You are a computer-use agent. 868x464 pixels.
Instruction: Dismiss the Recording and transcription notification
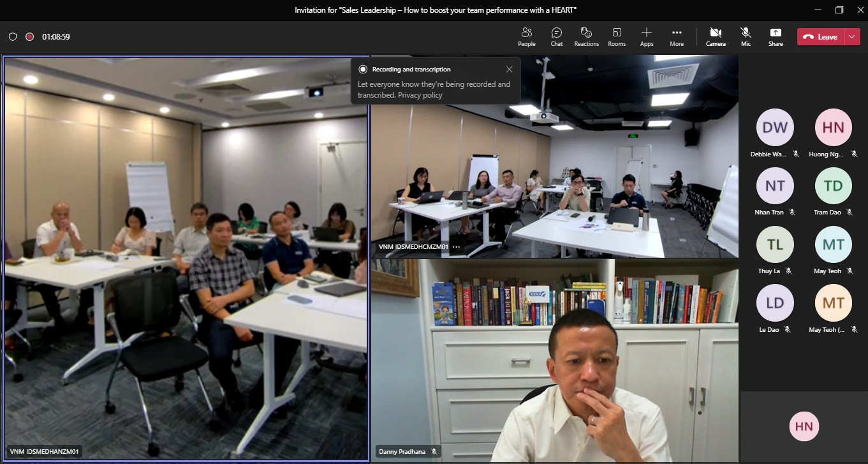[509, 69]
